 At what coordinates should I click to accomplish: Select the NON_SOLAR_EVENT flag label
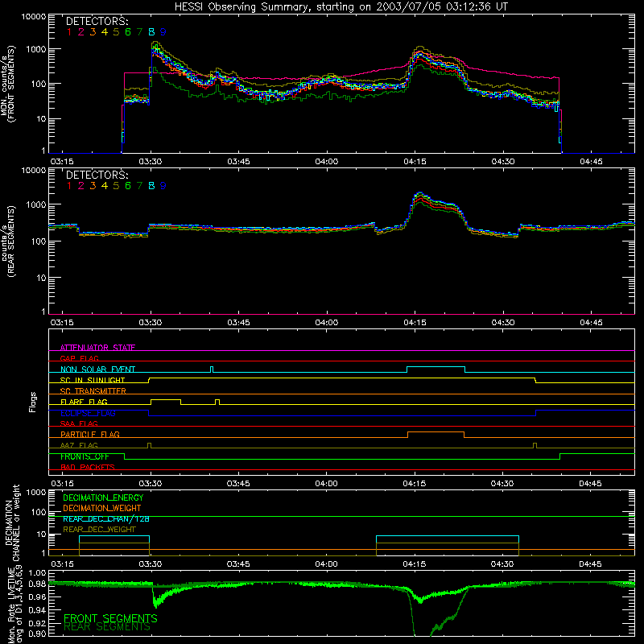[97, 369]
